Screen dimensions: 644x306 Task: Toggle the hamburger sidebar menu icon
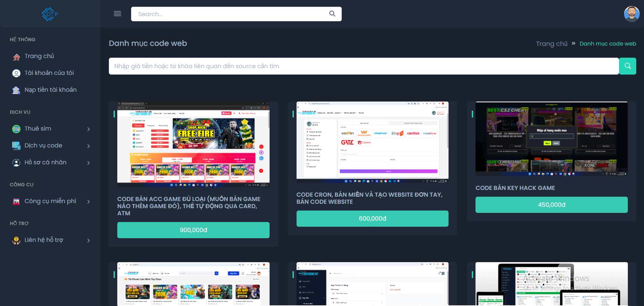point(117,14)
